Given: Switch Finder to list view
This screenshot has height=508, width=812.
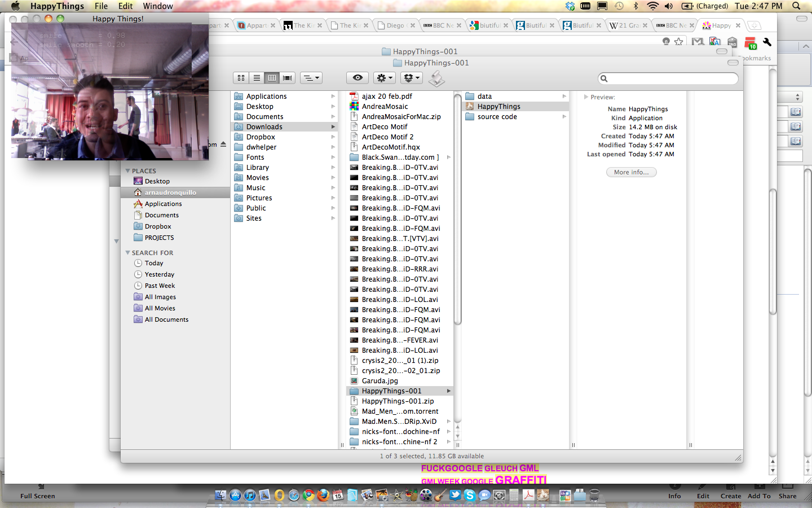Looking at the screenshot, I should click(x=257, y=78).
